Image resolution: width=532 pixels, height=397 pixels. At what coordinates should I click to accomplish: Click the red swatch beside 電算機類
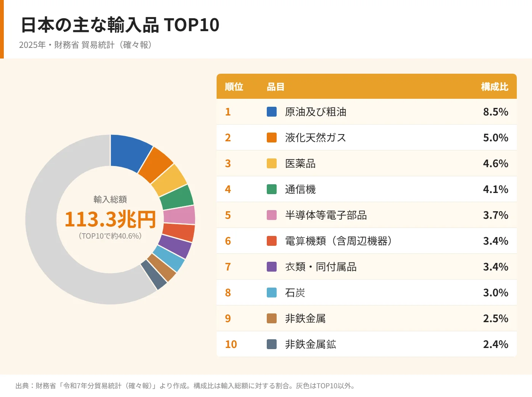272,241
